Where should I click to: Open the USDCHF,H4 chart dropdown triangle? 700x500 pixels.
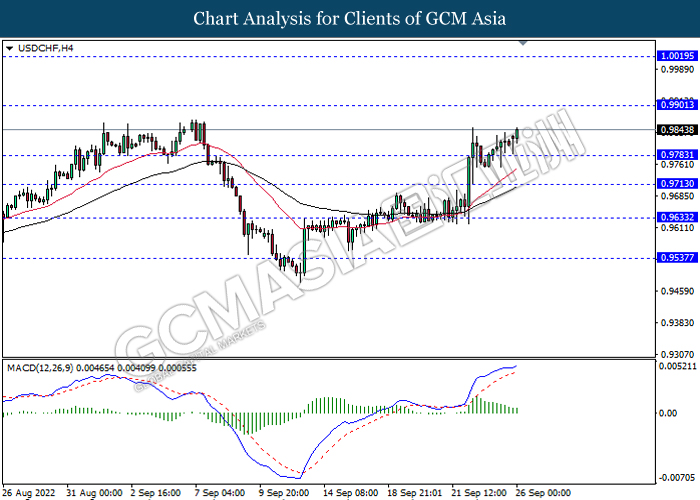click(10, 48)
